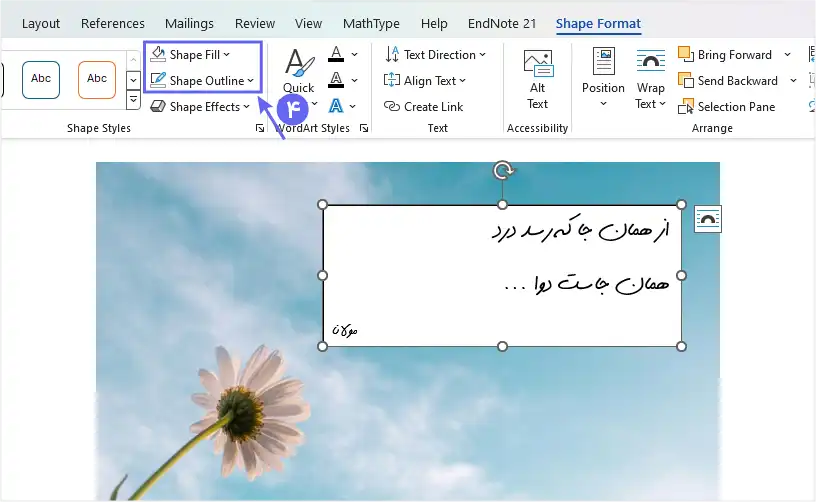Image resolution: width=816 pixels, height=502 pixels.
Task: Select the Shape Format tab
Action: click(x=598, y=23)
